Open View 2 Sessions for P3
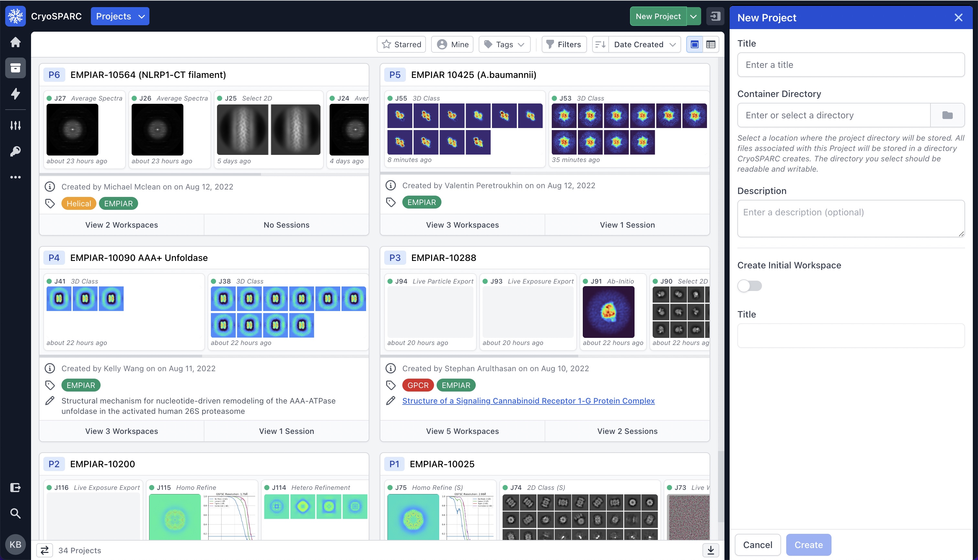978x560 pixels. click(x=627, y=431)
